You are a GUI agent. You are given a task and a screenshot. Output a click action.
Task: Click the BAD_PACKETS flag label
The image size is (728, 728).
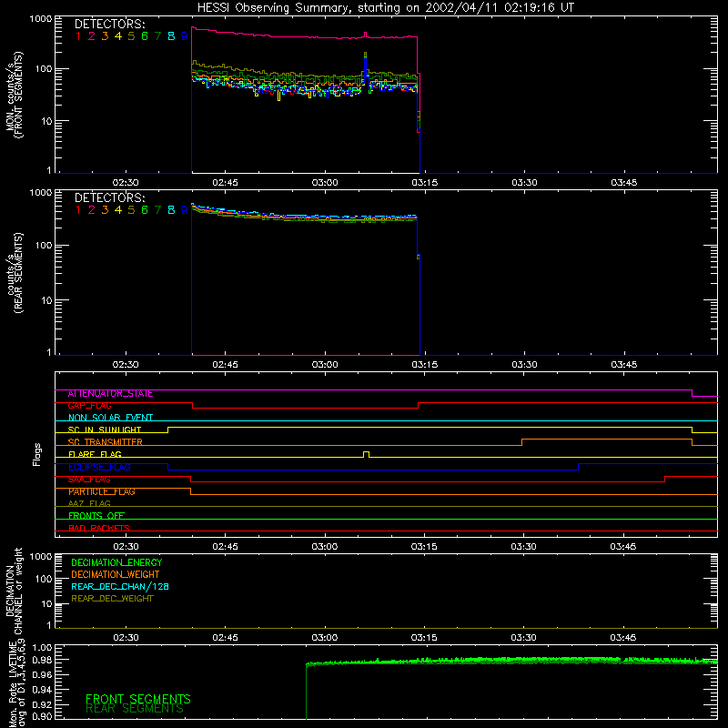click(x=99, y=528)
